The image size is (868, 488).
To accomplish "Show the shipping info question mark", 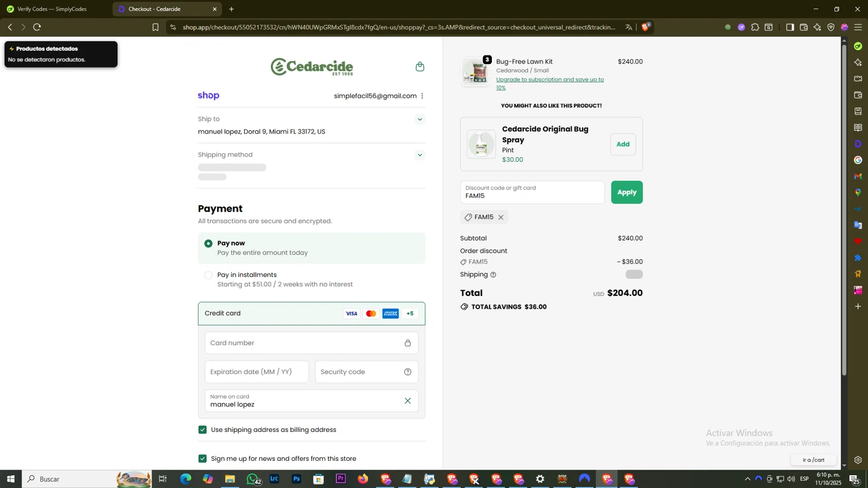I will [493, 275].
